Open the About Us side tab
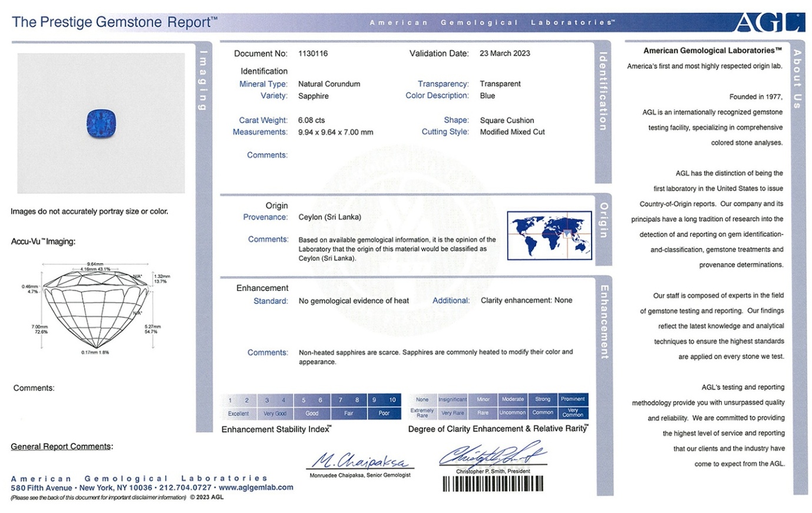The image size is (812, 513). [797, 79]
